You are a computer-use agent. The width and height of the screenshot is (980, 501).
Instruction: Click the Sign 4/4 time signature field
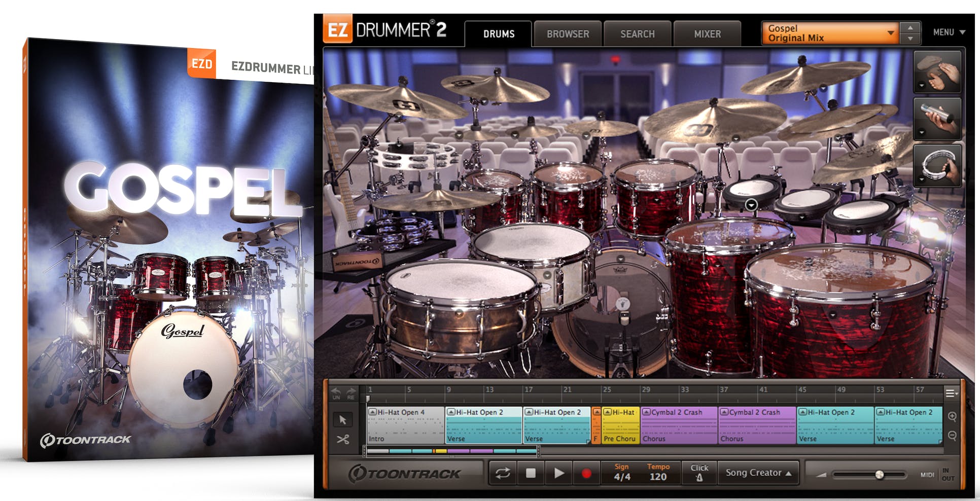click(x=622, y=473)
